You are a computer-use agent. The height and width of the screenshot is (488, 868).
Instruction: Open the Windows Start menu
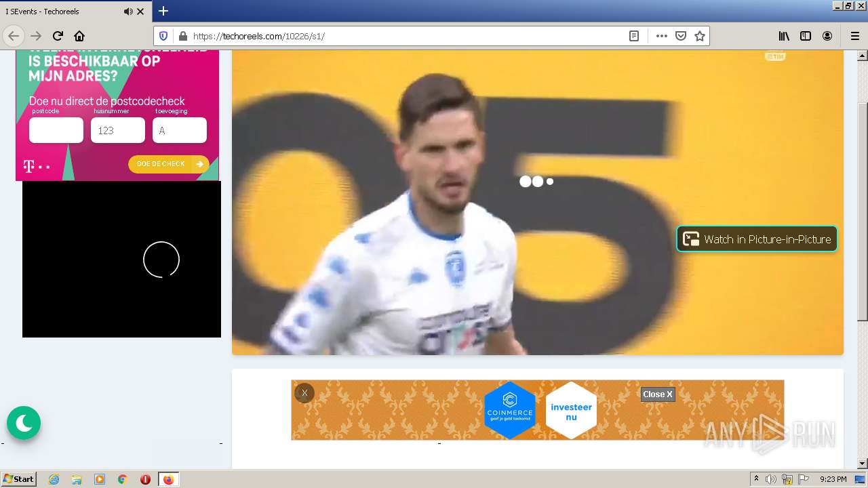[18, 479]
